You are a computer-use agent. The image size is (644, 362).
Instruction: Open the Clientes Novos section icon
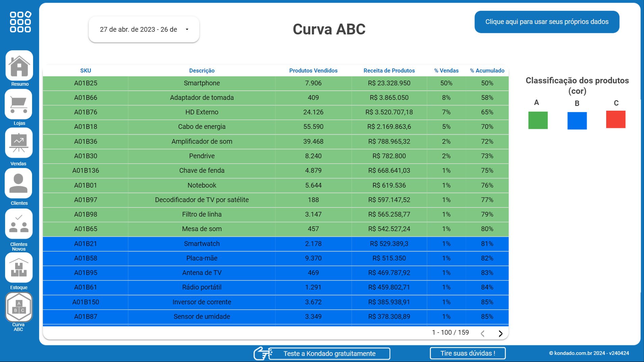(x=19, y=223)
